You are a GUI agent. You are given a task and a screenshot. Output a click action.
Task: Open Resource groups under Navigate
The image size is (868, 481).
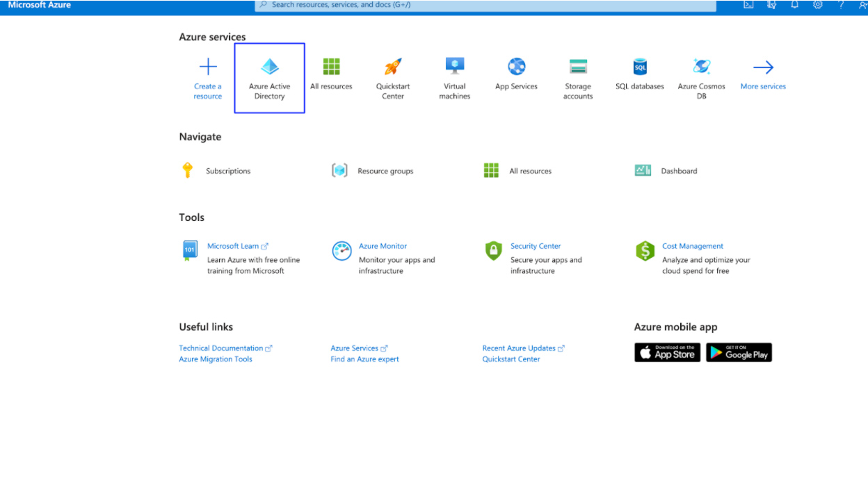385,171
